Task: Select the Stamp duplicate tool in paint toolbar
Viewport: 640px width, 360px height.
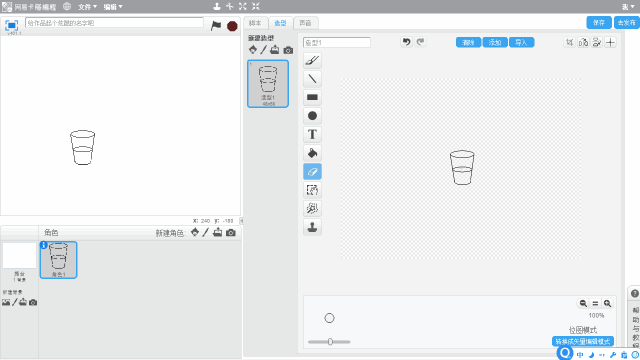Action: point(312,227)
